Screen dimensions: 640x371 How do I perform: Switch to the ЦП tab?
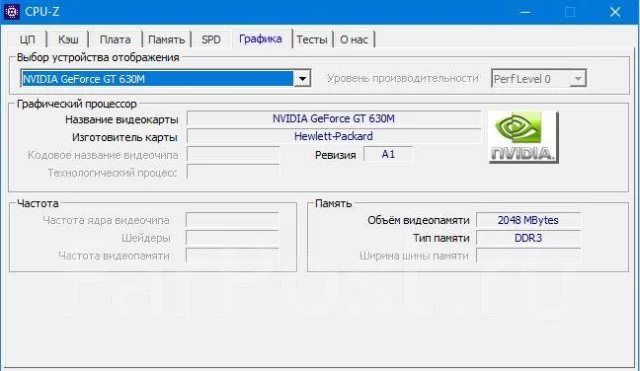coord(27,40)
